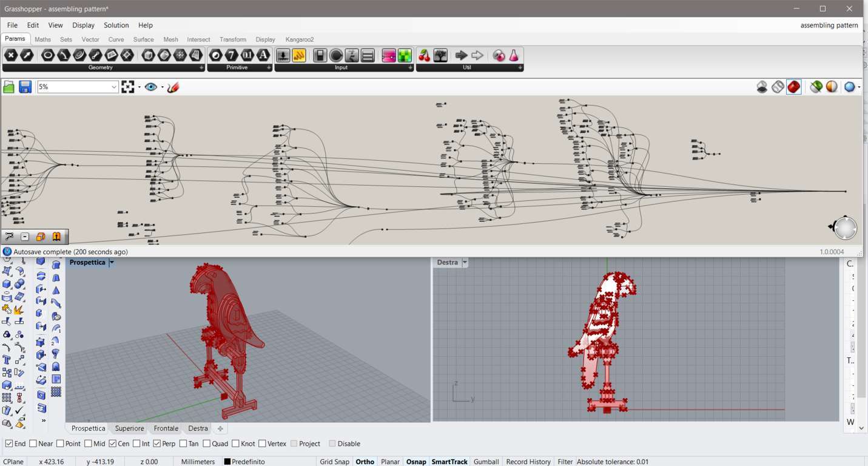The width and height of the screenshot is (868, 466).
Task: Insert the Gradient component with pink icon
Action: click(x=389, y=56)
